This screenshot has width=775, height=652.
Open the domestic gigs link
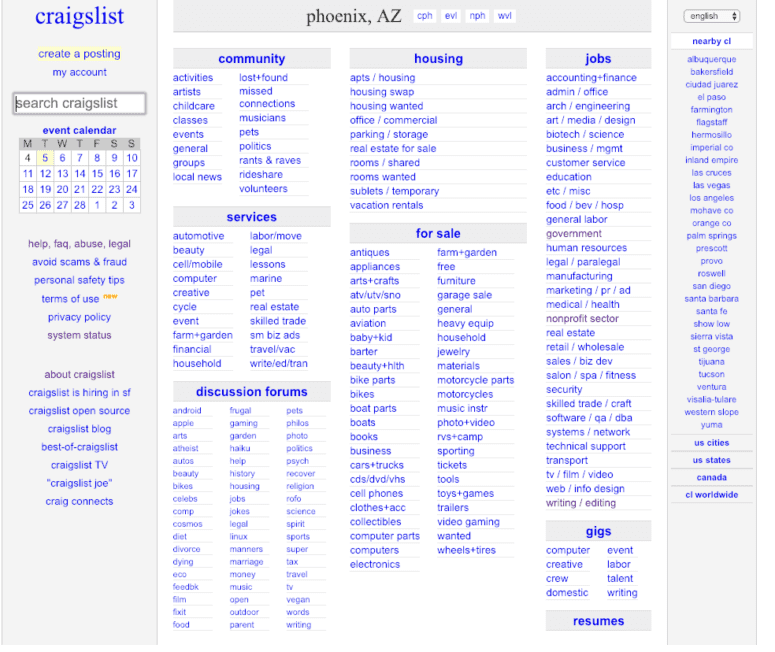tap(567, 593)
